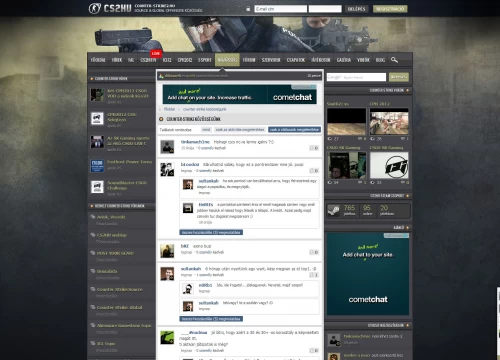
Task: Click the E-mail cím input field
Action: coord(280,9)
